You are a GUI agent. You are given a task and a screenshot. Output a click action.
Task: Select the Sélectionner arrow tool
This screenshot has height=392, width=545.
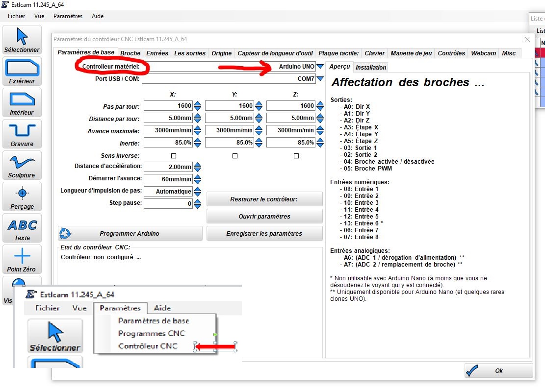22,40
